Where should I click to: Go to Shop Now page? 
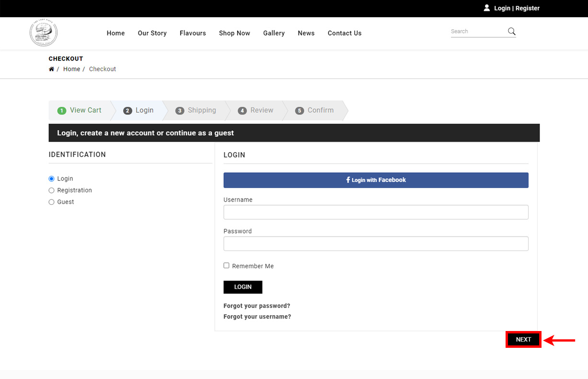tap(234, 33)
